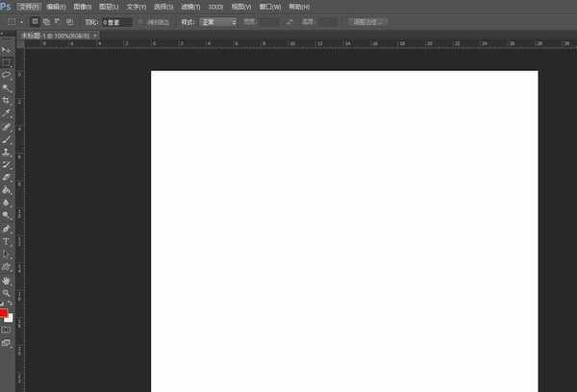Select the Move tool
The width and height of the screenshot is (577, 392).
click(x=6, y=49)
